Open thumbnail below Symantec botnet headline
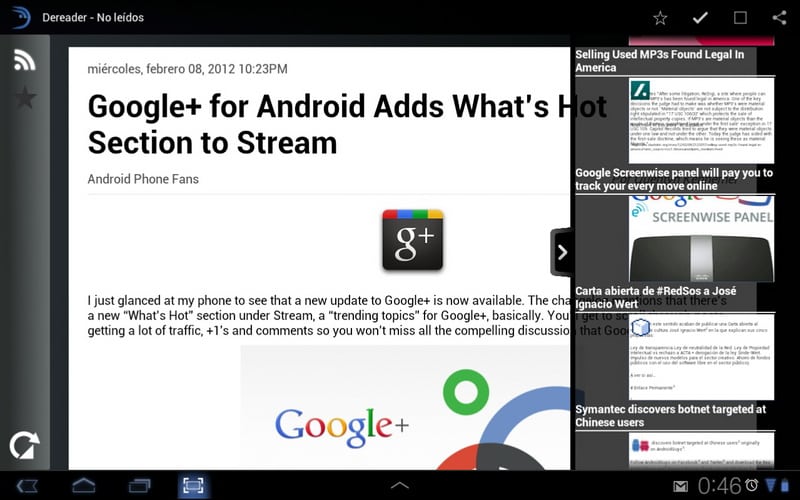800x500 pixels. coord(701,450)
